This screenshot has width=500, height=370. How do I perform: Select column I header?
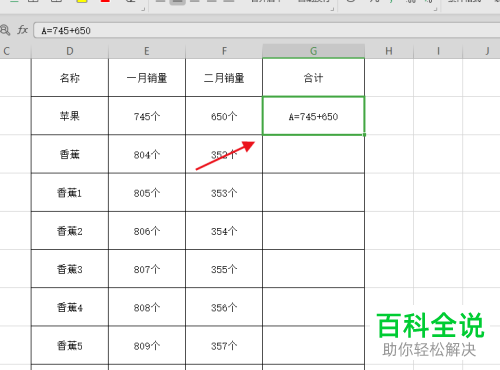(x=438, y=51)
